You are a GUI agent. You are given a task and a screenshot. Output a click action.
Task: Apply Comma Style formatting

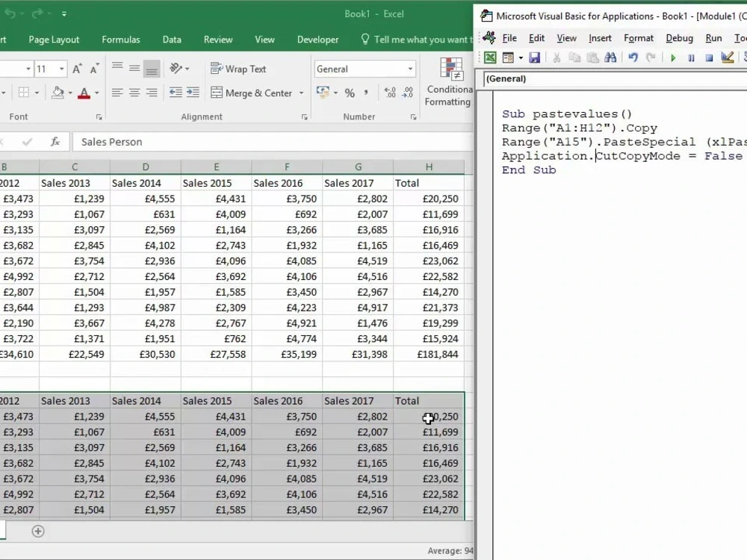(366, 93)
